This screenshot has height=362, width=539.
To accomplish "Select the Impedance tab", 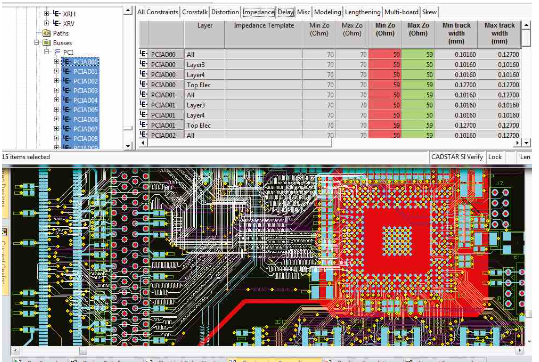I will [258, 12].
